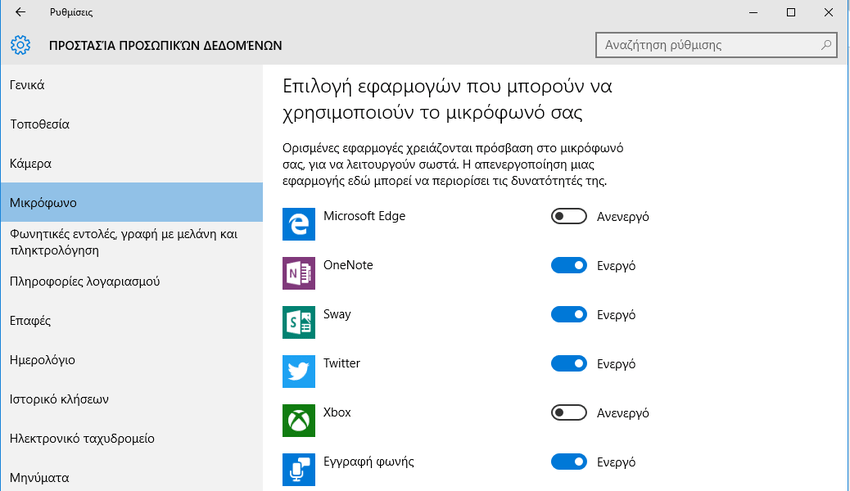Enable microphone access for Microsoft Edge

point(569,217)
